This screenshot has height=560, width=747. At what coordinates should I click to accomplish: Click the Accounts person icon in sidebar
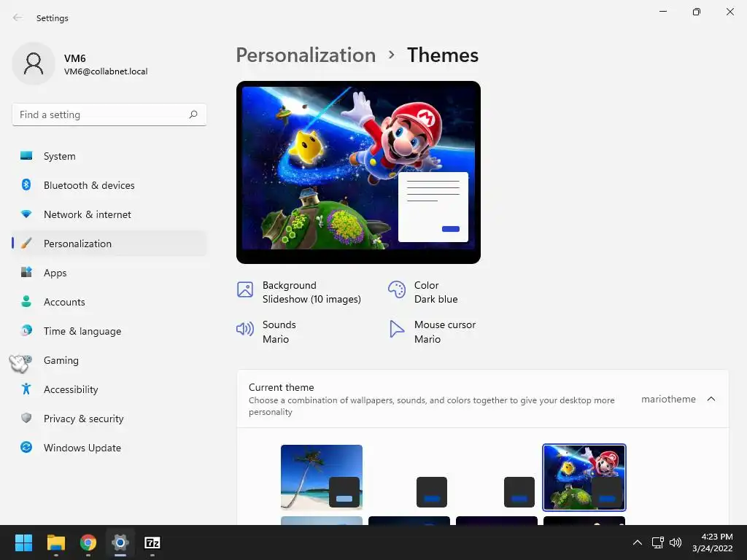26,301
